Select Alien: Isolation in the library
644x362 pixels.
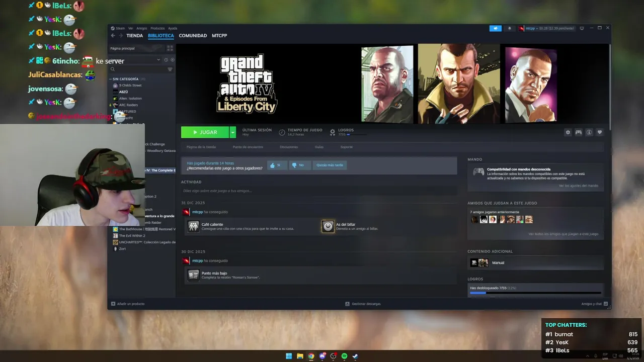[x=130, y=99]
